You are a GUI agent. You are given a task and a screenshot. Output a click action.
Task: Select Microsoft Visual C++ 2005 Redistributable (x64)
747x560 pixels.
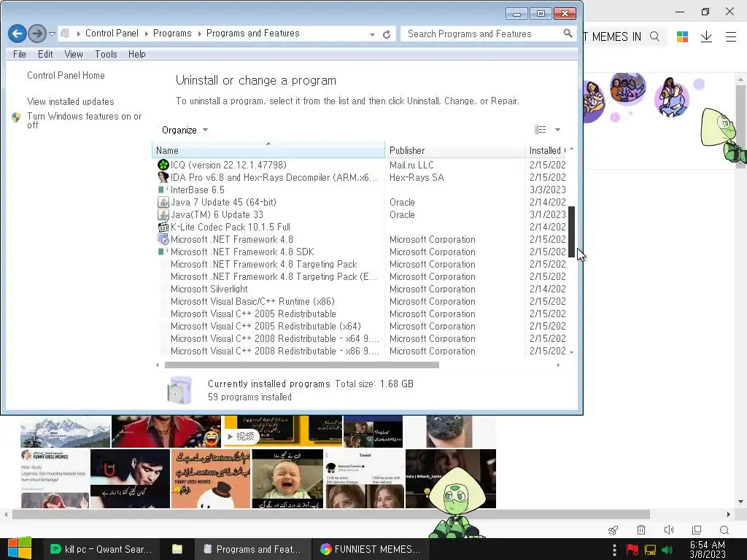point(266,326)
